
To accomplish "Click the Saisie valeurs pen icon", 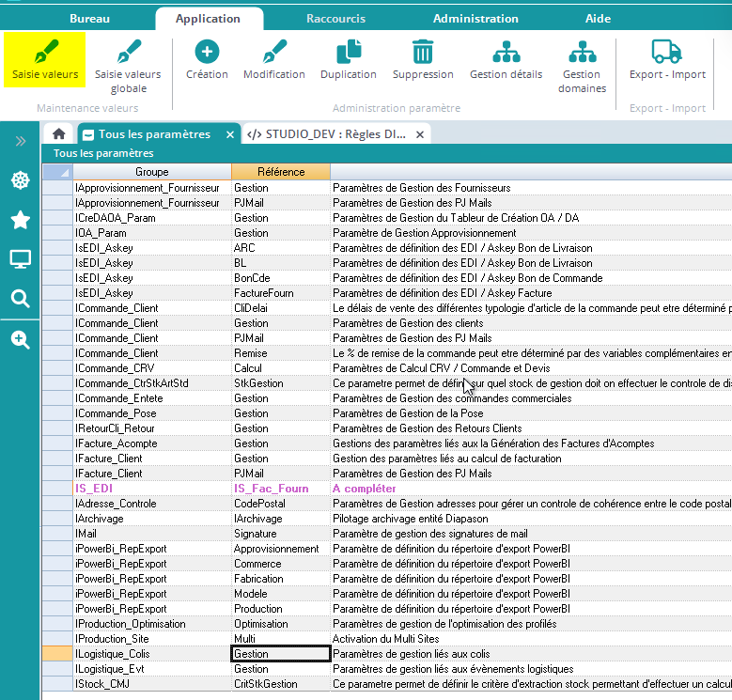I will click(44, 52).
